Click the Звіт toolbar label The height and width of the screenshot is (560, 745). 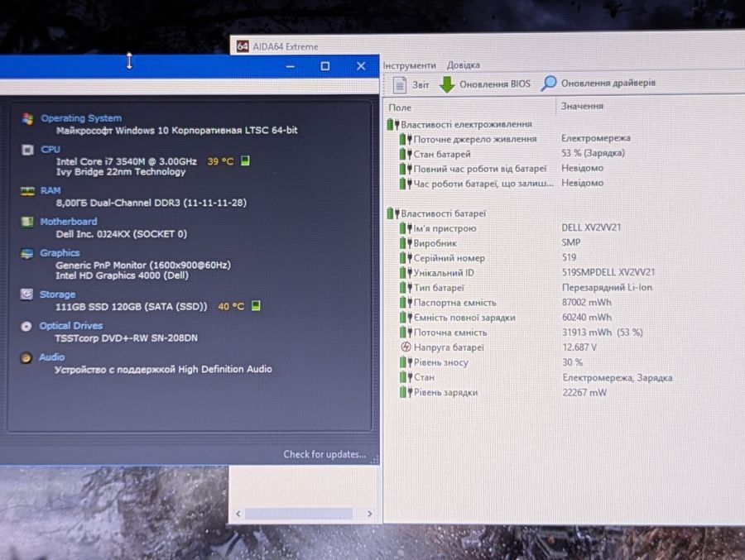[421, 85]
